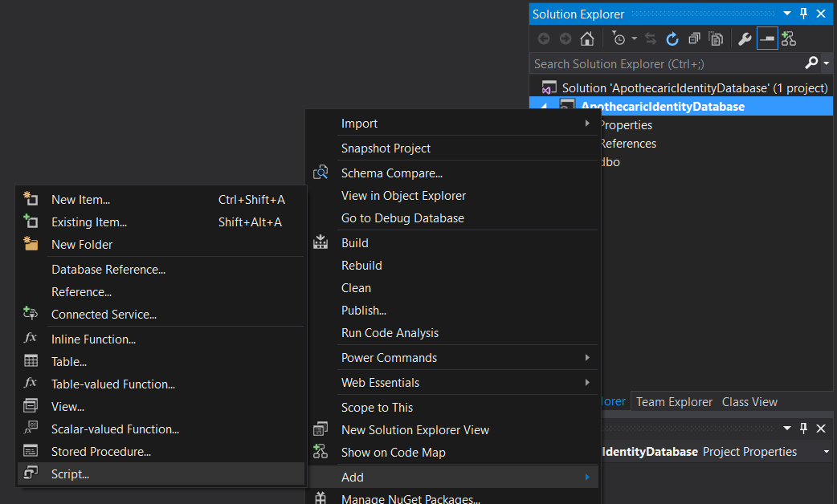Click the Collapse All toolbar icon
Screen dimensions: 837x504
[694, 39]
